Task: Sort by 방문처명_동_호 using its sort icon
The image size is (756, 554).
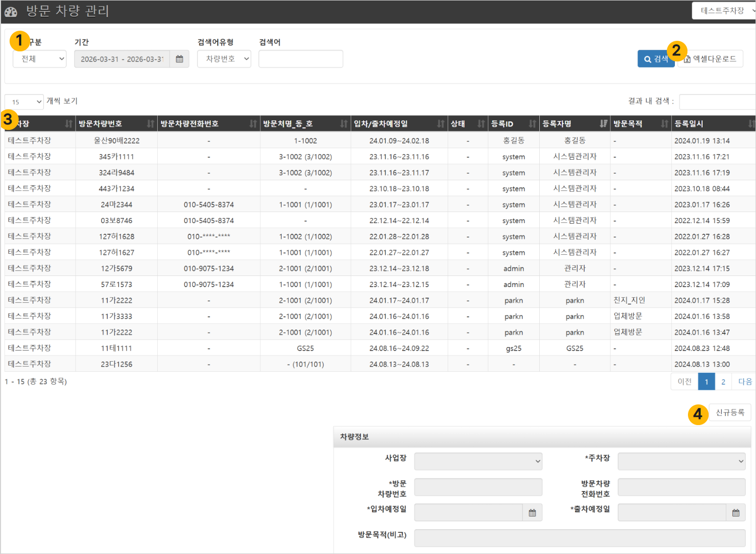Action: pyautogui.click(x=344, y=124)
